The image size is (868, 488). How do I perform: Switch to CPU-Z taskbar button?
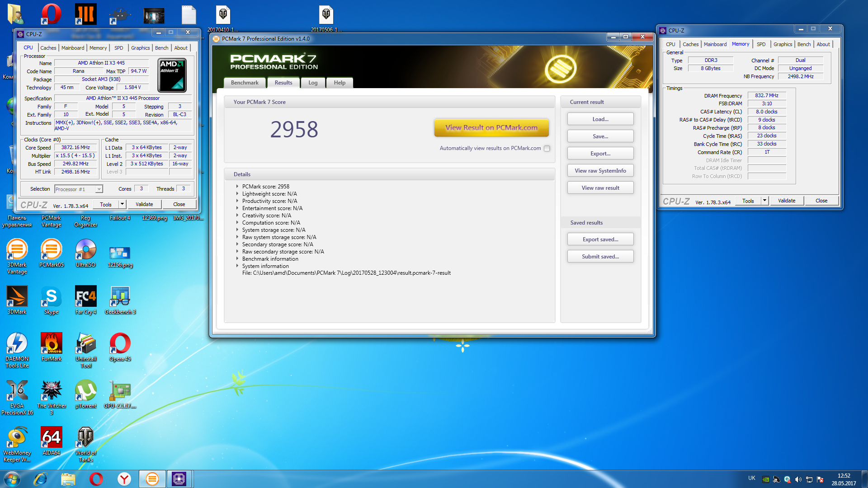coord(179,479)
